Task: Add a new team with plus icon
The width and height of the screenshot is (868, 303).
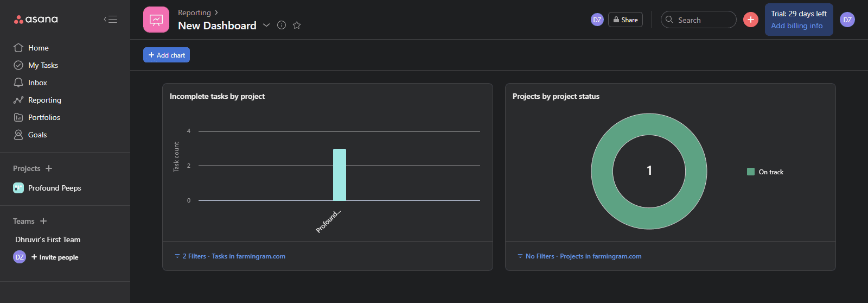Action: (43, 221)
